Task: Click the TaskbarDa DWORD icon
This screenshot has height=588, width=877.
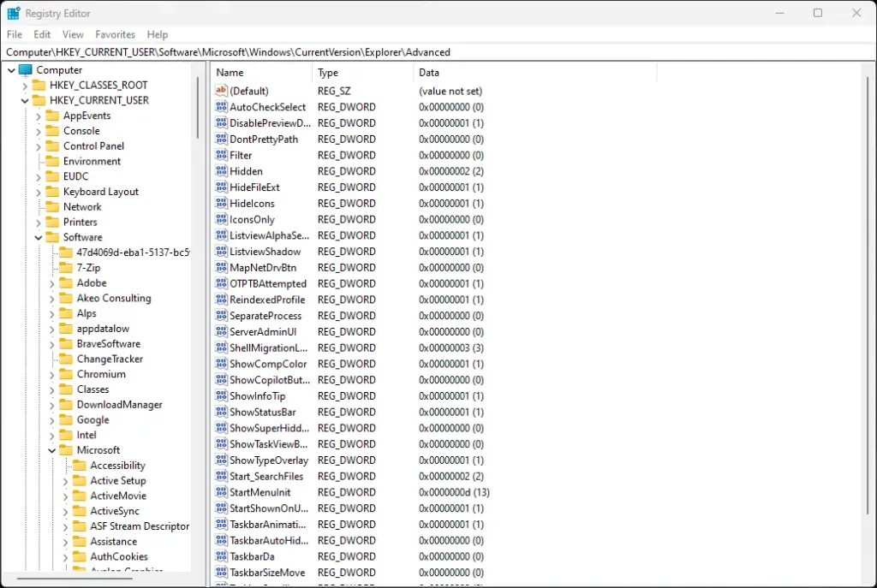Action: [222, 556]
